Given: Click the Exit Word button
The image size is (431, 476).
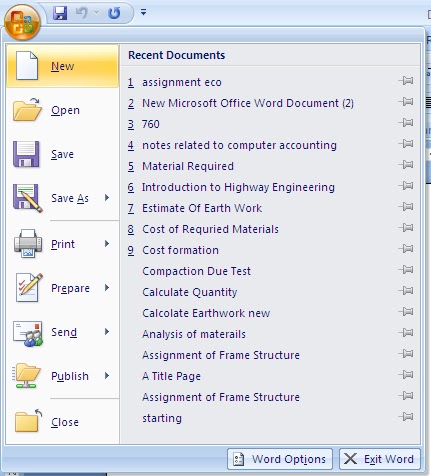Looking at the screenshot, I should pos(380,459).
